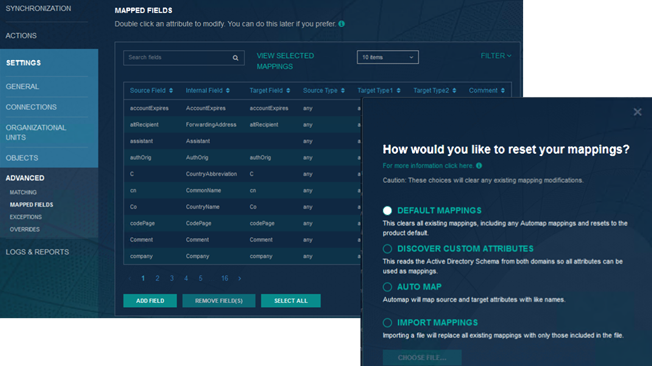The height and width of the screenshot is (366, 652).
Task: Sort by the Internal Field column arrows
Action: click(x=227, y=91)
